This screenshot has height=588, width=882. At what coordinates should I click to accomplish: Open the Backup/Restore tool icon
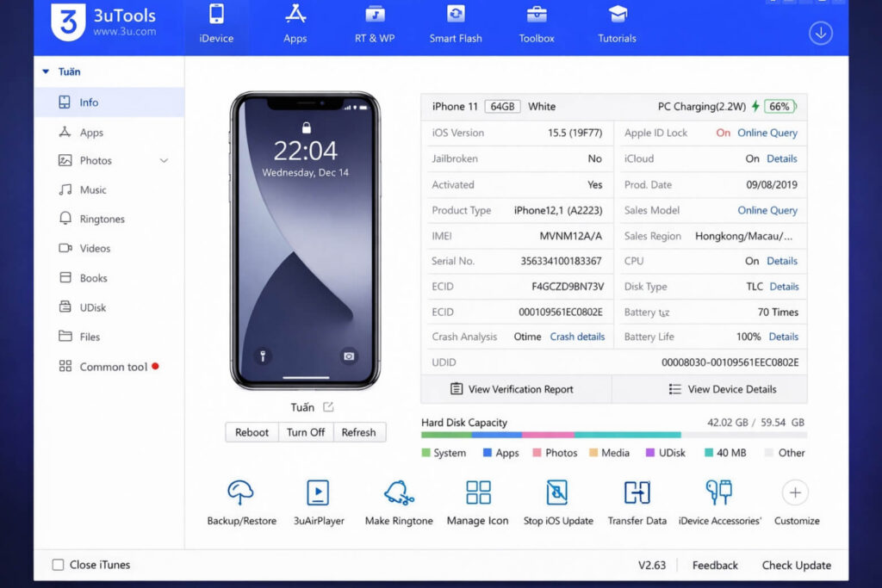click(x=241, y=493)
